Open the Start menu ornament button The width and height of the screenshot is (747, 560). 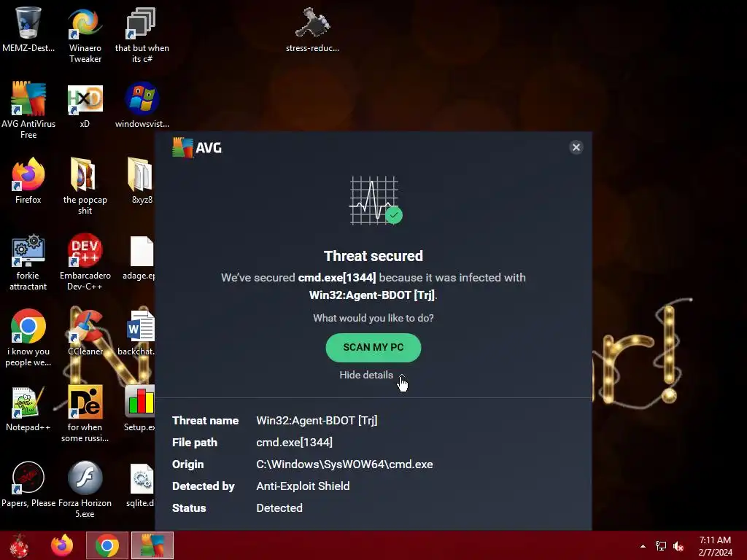19,545
